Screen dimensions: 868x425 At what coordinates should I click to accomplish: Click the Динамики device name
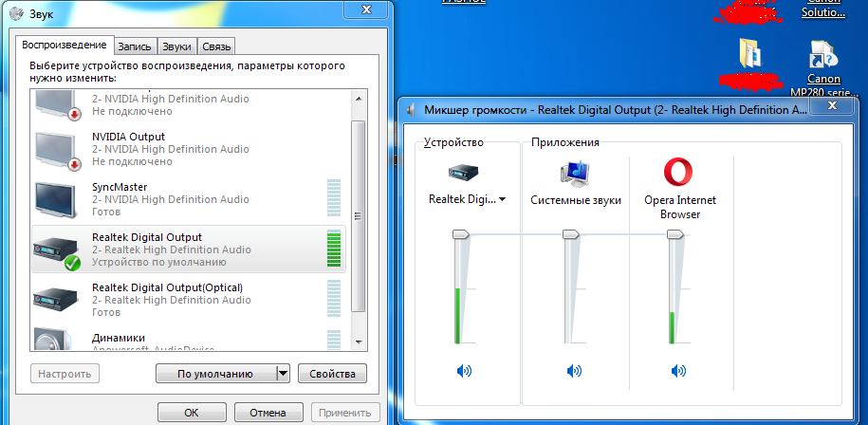click(119, 338)
